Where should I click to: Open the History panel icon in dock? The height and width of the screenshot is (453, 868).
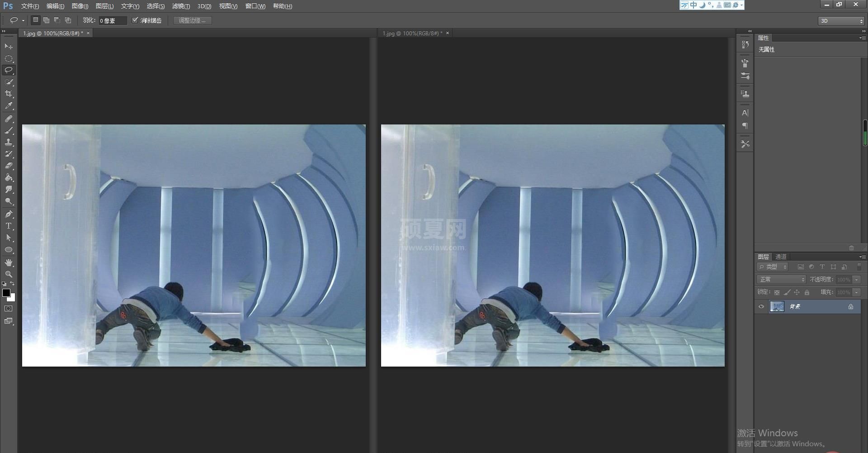pyautogui.click(x=745, y=44)
